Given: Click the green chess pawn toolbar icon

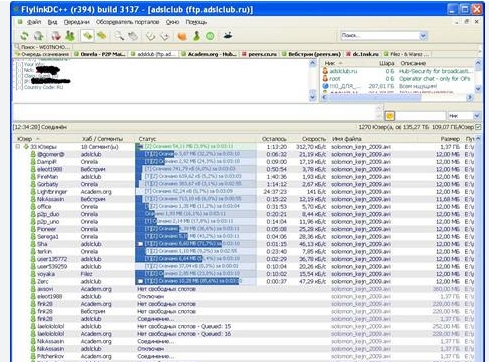Looking at the screenshot, I should pyautogui.click(x=196, y=36).
